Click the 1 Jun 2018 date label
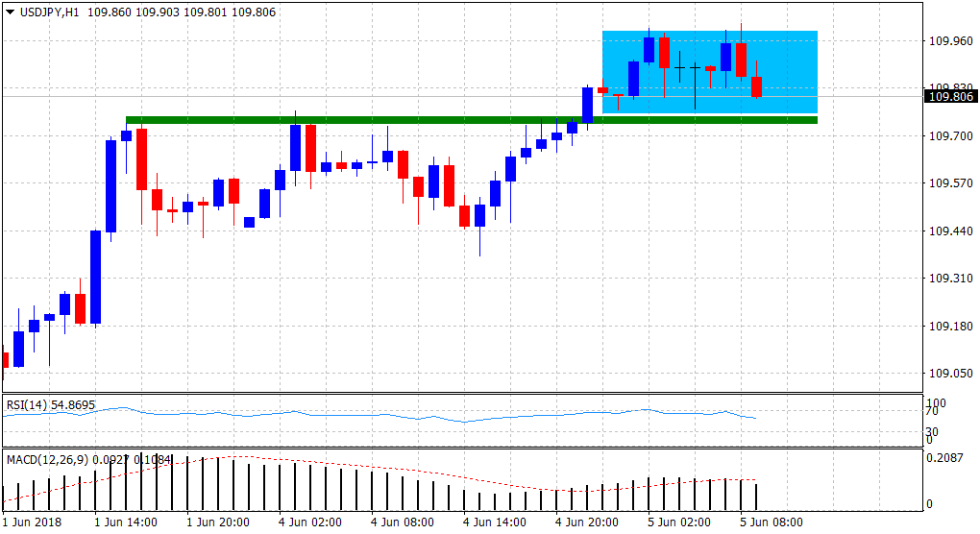Image resolution: width=980 pixels, height=534 pixels. [31, 522]
